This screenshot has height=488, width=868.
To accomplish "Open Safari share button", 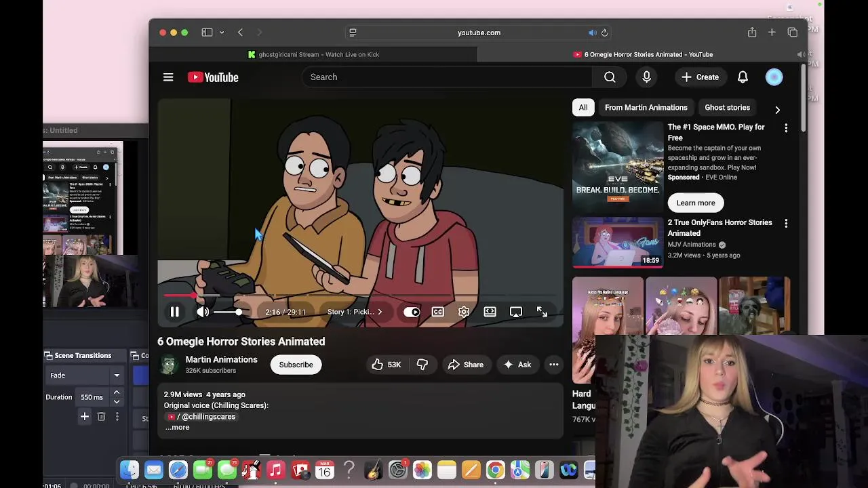I will tap(752, 33).
